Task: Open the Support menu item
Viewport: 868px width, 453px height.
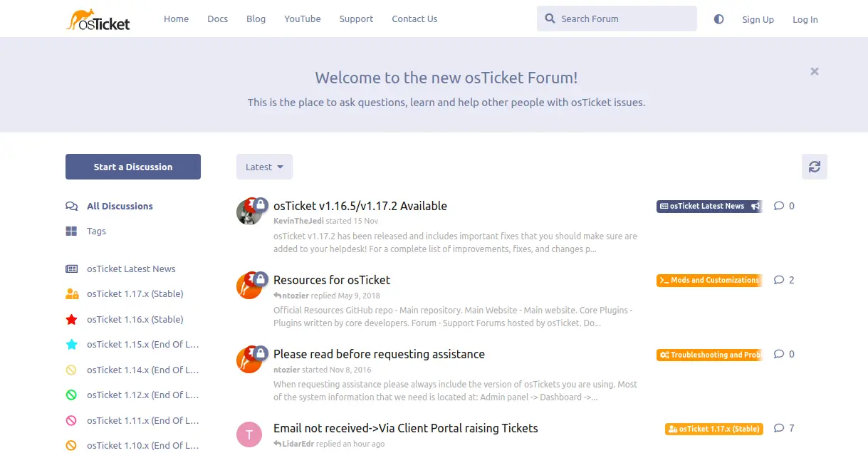Action: point(356,19)
